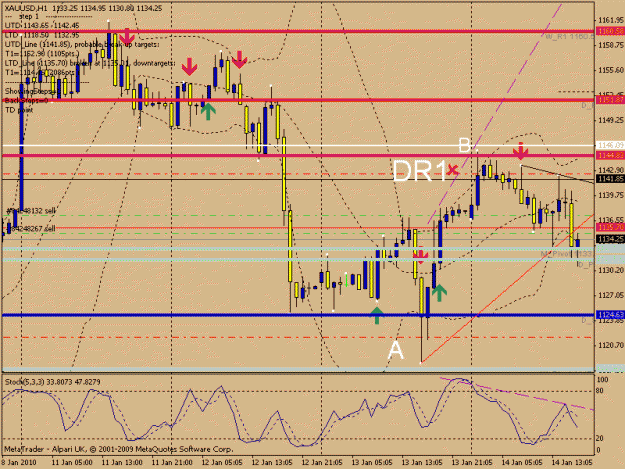Select the 'BackSteps=0' label

[x=26, y=100]
